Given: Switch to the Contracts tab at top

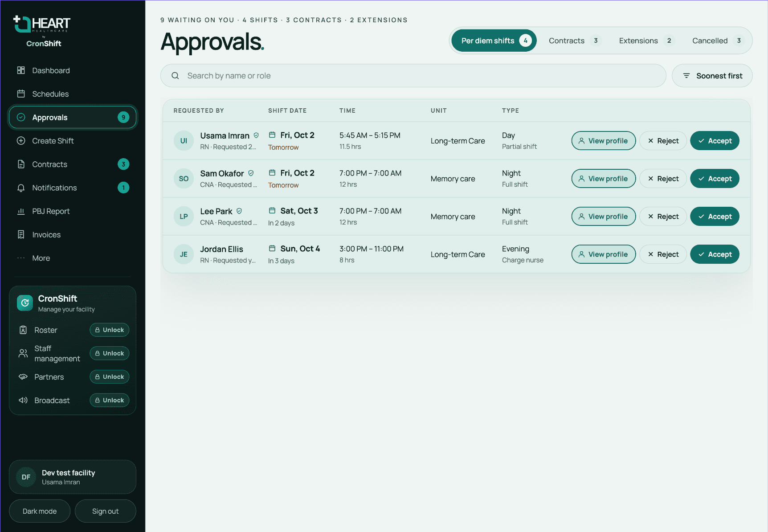Looking at the screenshot, I should (575, 41).
